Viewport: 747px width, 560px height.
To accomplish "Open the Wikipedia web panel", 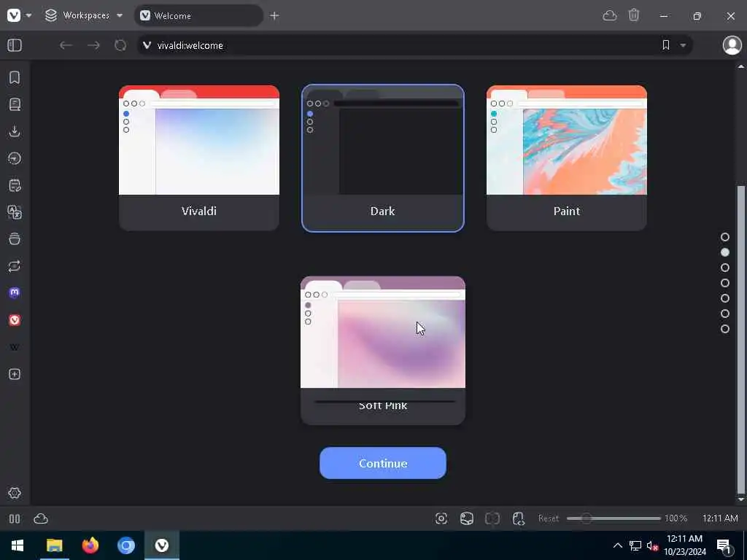I will point(15,347).
